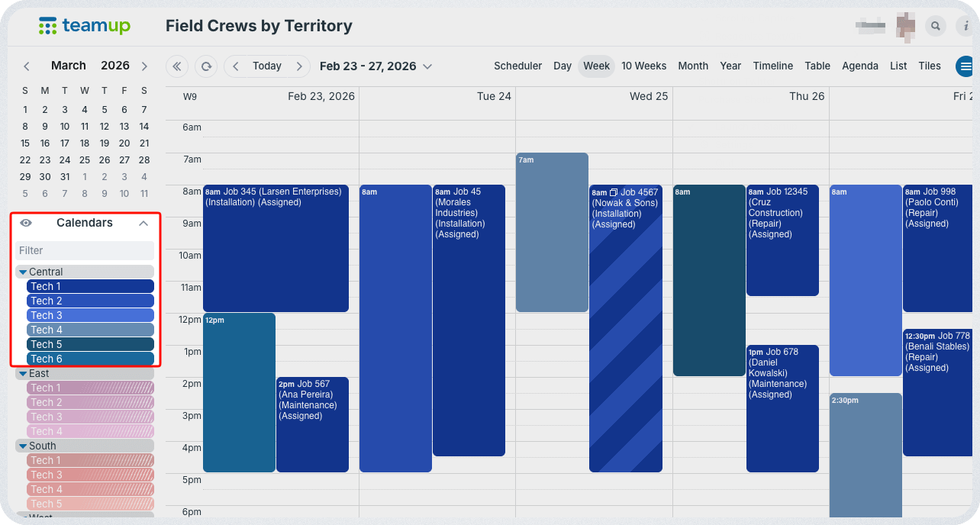Click the calendar Filter input field
Image resolution: width=980 pixels, height=525 pixels.
[85, 250]
